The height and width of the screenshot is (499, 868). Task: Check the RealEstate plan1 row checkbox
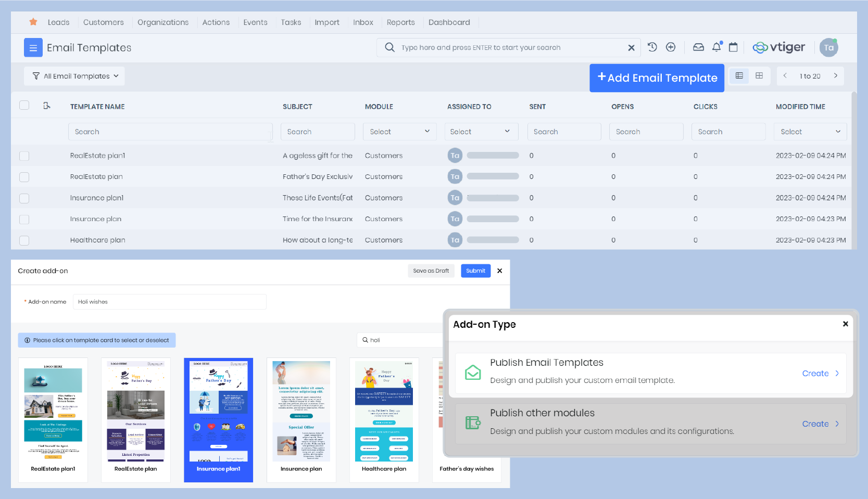pos(24,156)
